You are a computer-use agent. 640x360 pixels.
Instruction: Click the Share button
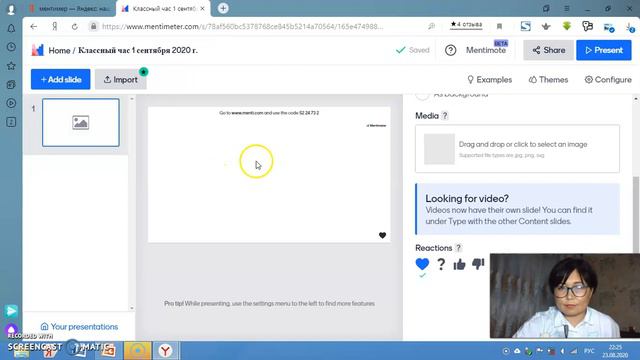(x=549, y=50)
